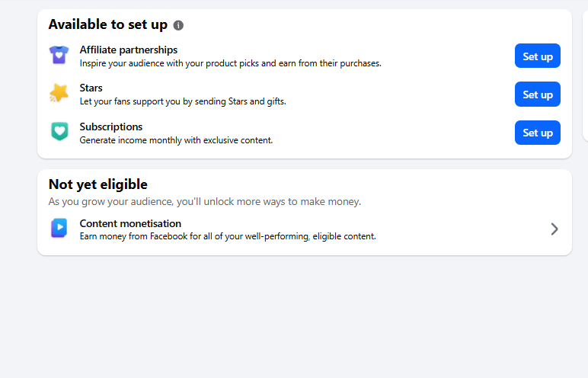Click the 'Available to set up' heading

pos(108,25)
